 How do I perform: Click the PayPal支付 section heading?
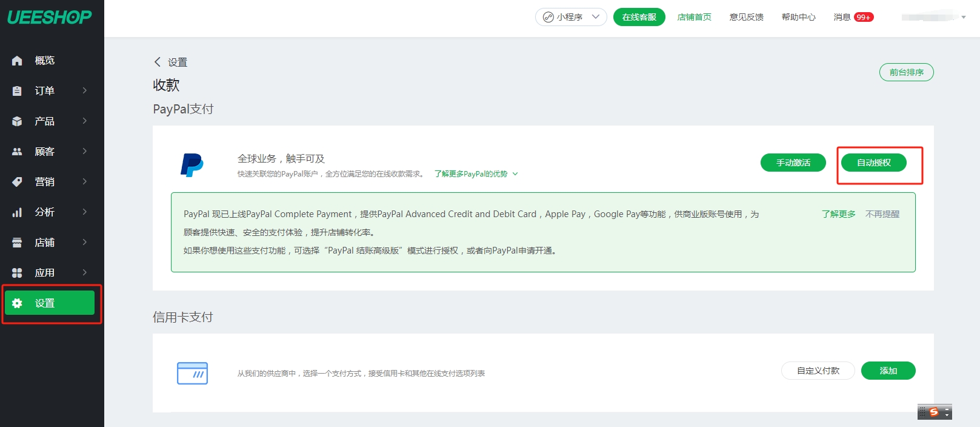point(183,109)
